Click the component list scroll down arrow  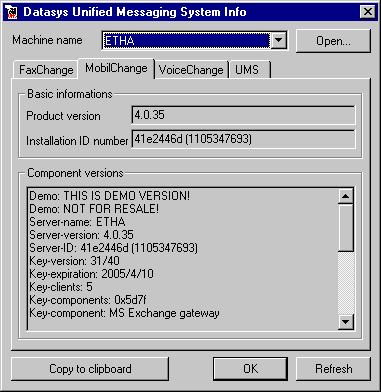coord(345,321)
